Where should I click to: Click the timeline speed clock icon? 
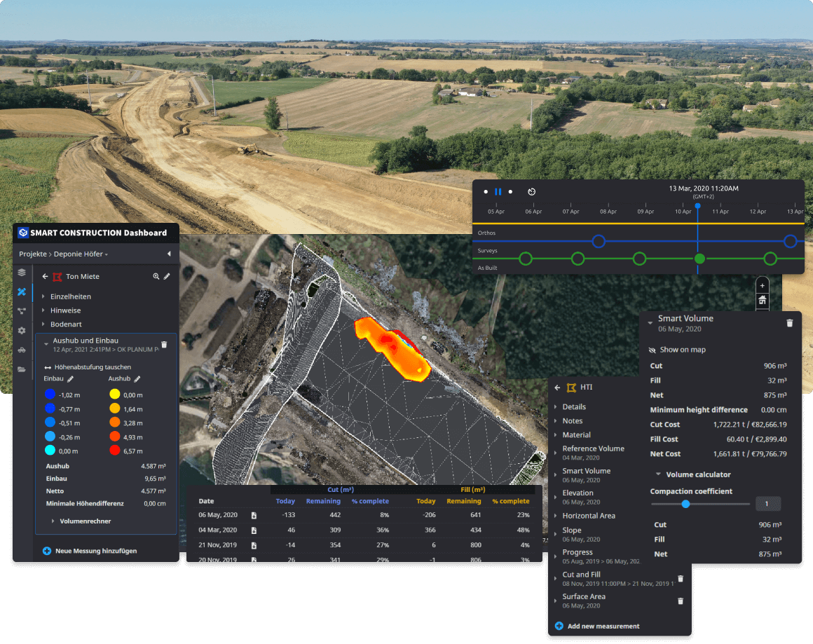tap(531, 192)
